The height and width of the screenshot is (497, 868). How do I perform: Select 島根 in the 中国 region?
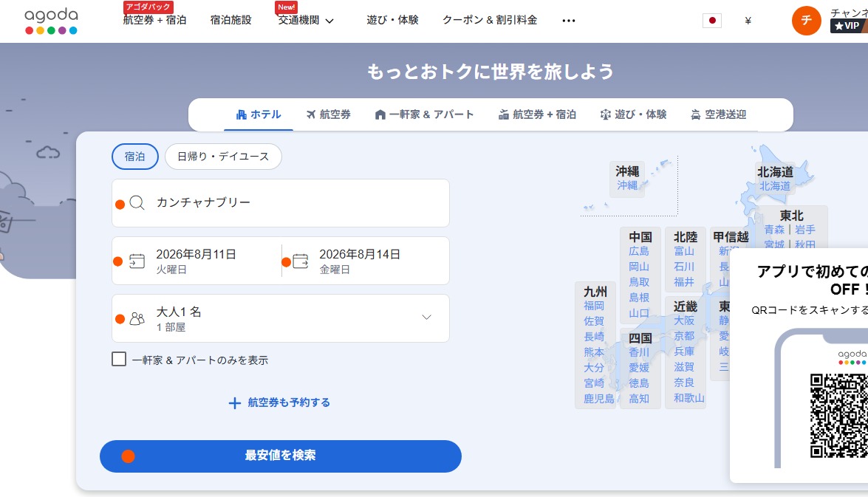click(639, 298)
